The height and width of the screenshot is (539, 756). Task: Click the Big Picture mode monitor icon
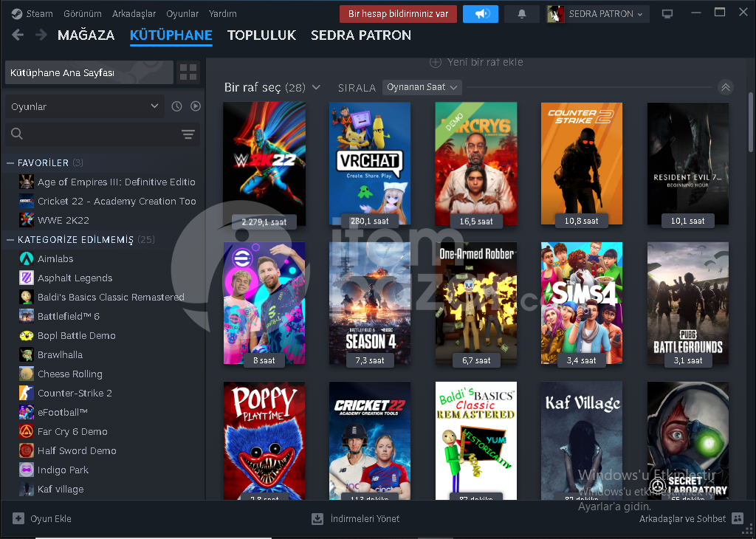pos(667,14)
